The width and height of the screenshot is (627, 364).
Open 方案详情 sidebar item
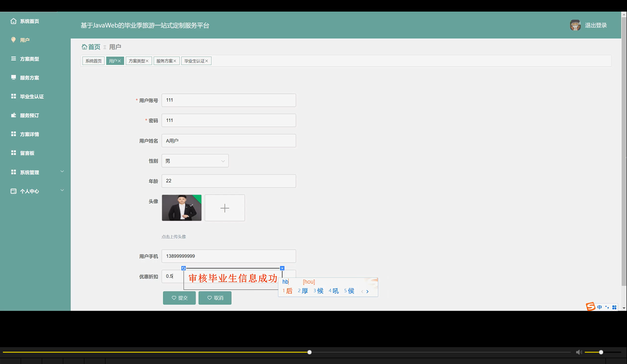pos(29,134)
